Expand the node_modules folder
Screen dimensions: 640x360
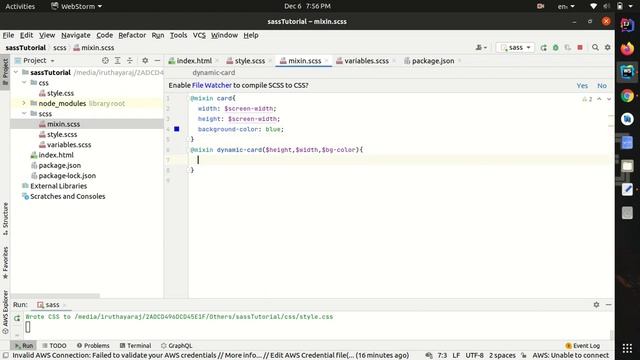[x=24, y=103]
